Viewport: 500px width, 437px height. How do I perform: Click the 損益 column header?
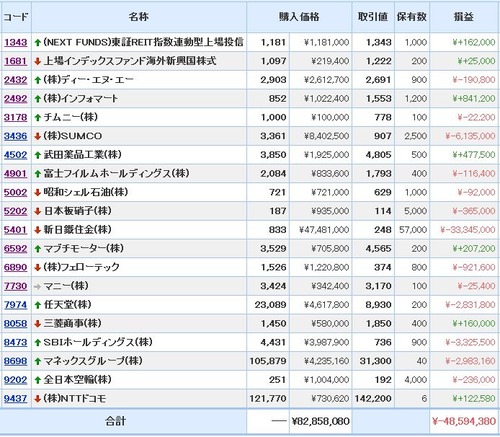click(x=464, y=17)
